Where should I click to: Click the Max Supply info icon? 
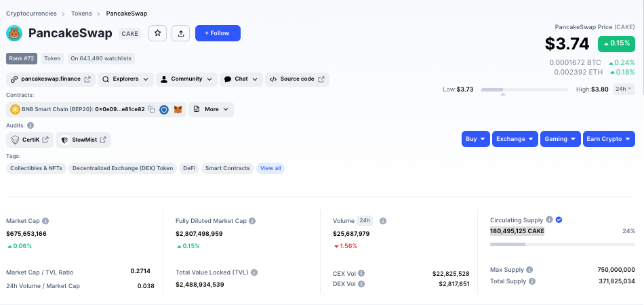point(529,270)
